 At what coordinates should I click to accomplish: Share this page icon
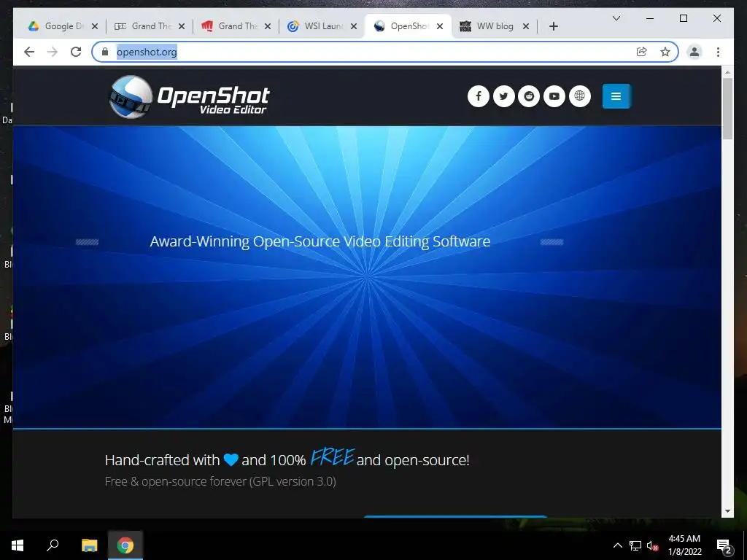point(642,52)
